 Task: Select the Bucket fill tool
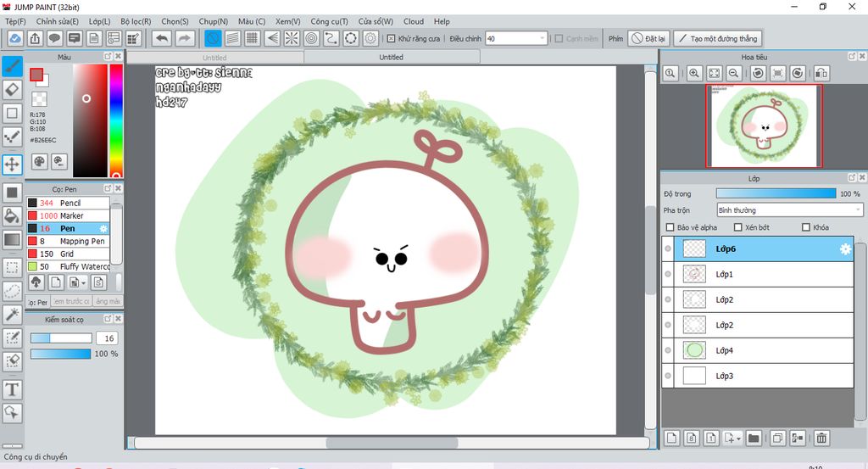pos(12,216)
